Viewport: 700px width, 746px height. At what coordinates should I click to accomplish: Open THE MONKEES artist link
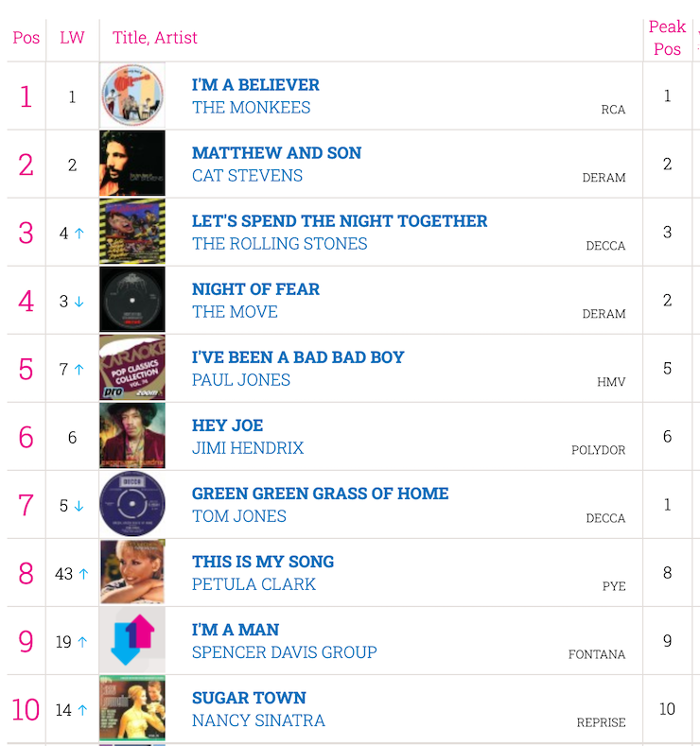tap(252, 108)
